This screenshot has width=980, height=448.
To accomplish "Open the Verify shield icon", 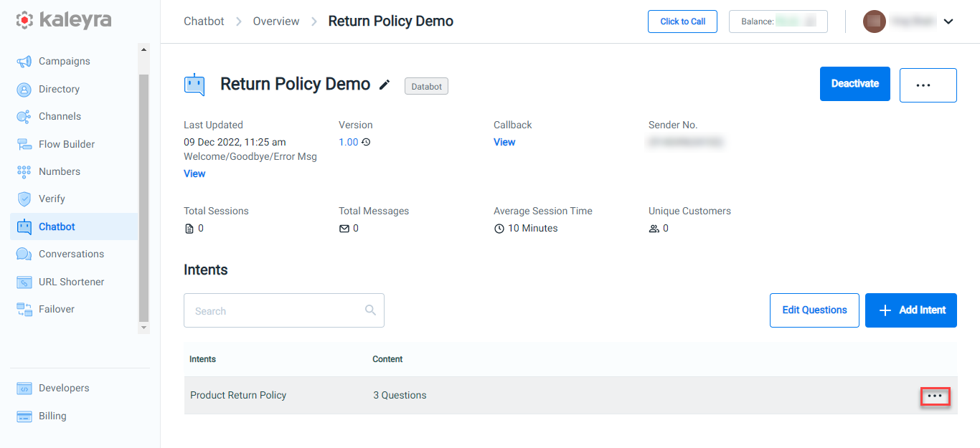I will [x=24, y=199].
